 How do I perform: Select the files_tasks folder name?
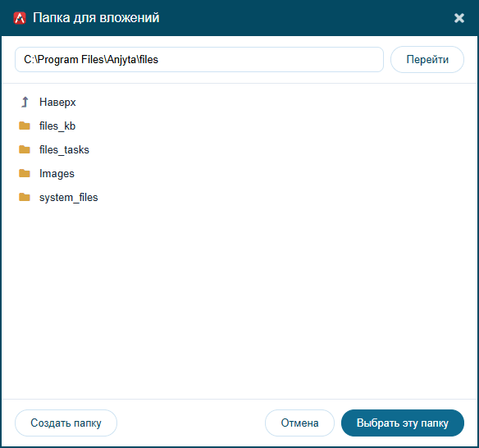coord(64,149)
